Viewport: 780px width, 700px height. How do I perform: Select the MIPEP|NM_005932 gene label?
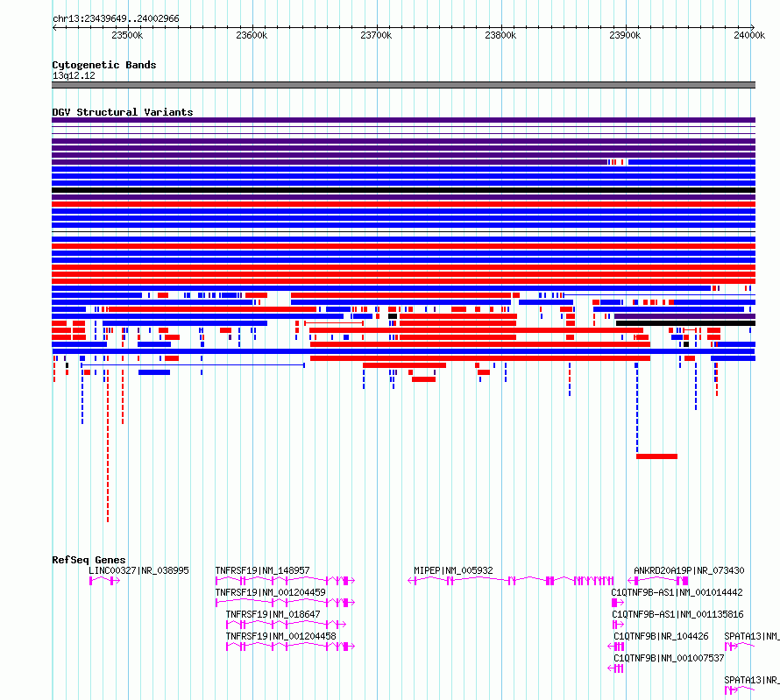453,570
